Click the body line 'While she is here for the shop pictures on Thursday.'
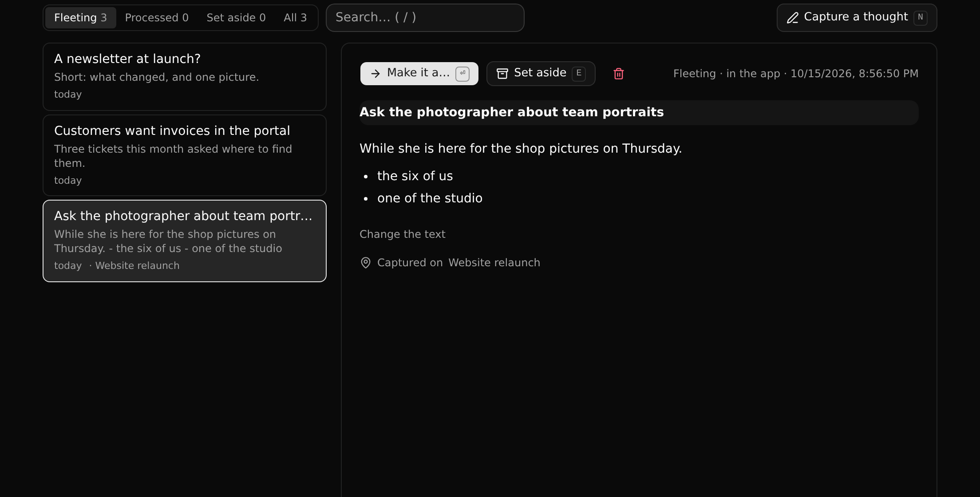The image size is (980, 497). pyautogui.click(x=521, y=149)
